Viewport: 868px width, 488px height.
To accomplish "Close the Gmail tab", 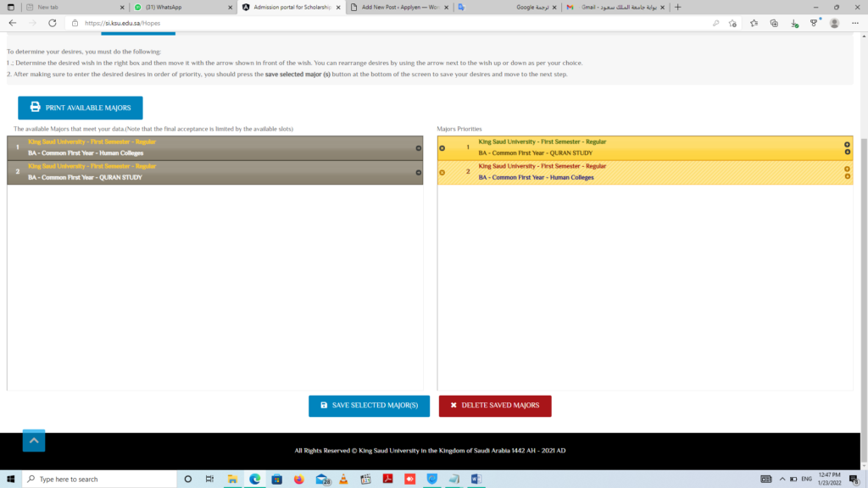I will click(x=662, y=7).
